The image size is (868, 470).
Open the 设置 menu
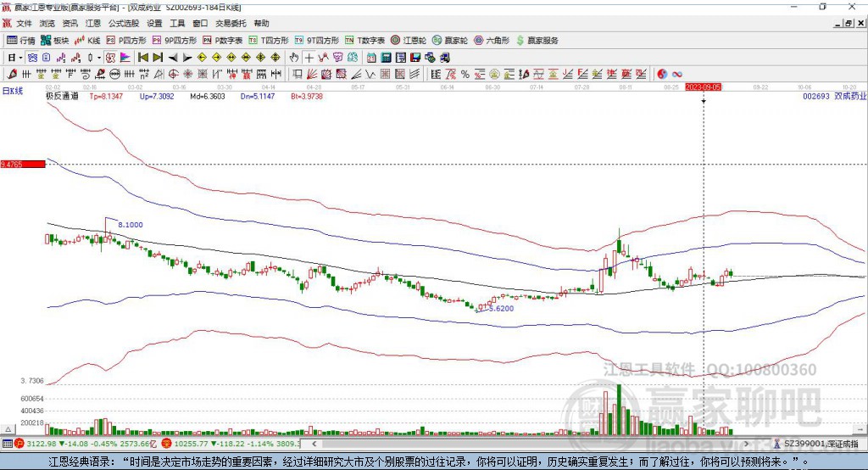click(x=154, y=23)
